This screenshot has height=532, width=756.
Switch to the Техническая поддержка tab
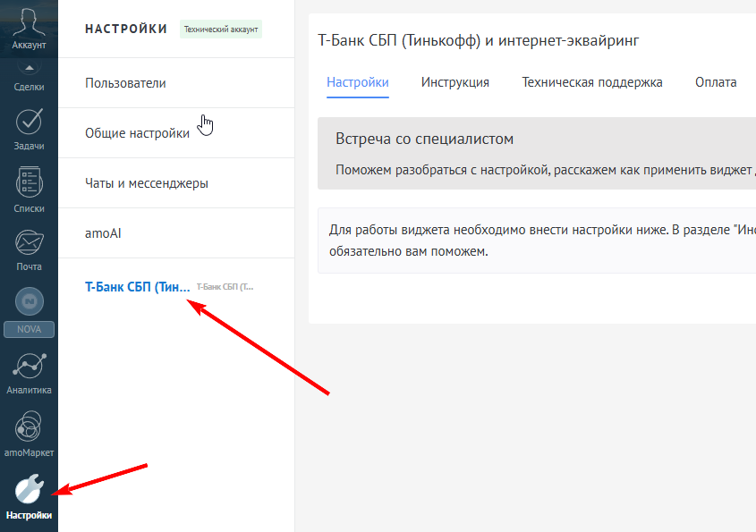click(x=591, y=82)
